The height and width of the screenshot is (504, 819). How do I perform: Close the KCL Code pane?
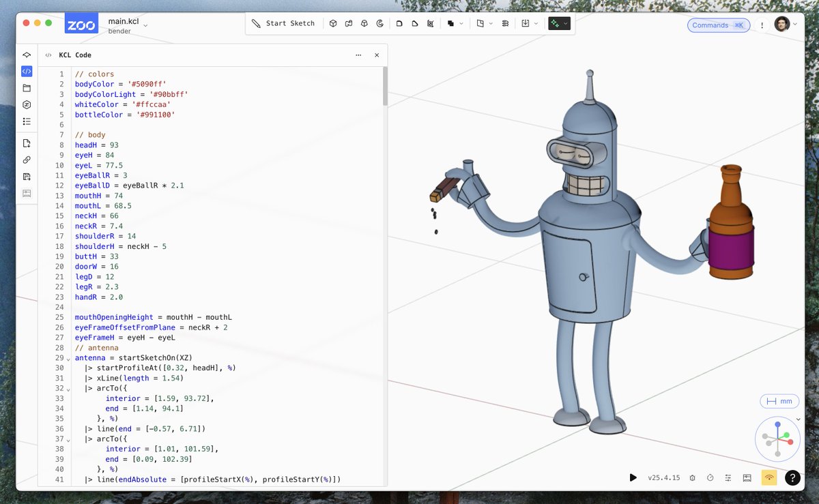click(x=377, y=55)
